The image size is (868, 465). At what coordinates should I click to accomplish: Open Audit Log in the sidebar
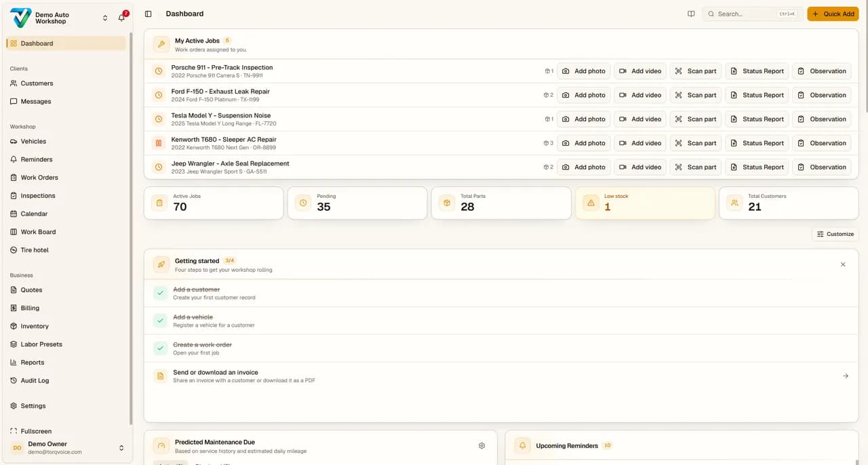[66, 381]
